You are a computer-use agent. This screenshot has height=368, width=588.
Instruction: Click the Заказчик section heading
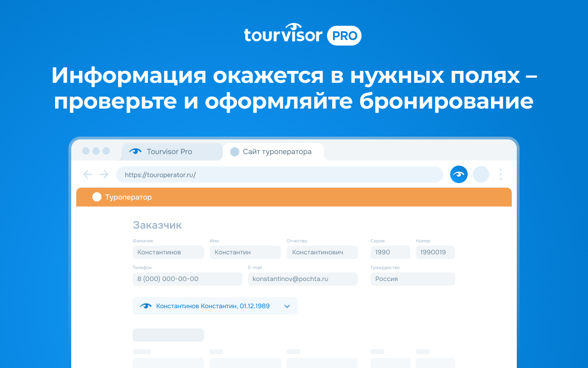(x=157, y=225)
